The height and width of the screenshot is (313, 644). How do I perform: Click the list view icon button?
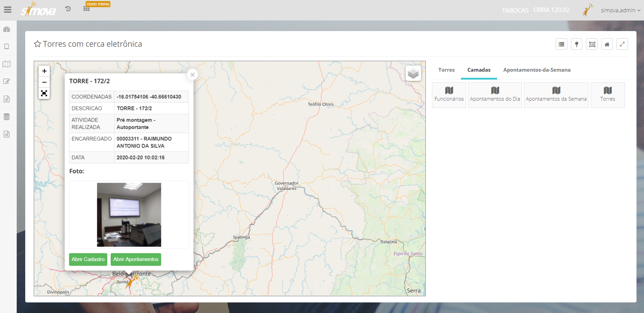coord(561,44)
